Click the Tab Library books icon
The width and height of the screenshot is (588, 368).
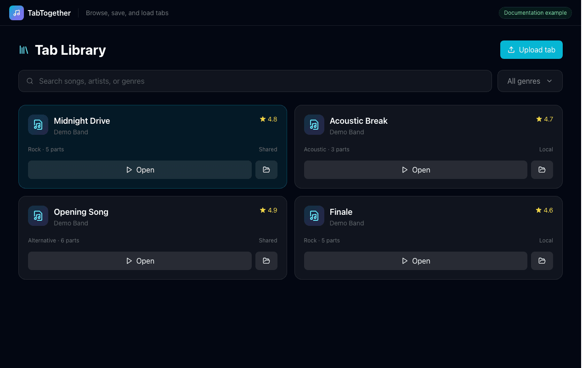coord(23,50)
